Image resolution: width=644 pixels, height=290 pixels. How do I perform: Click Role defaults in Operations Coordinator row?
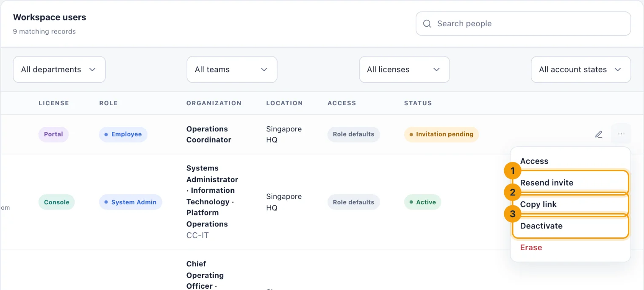[354, 134]
